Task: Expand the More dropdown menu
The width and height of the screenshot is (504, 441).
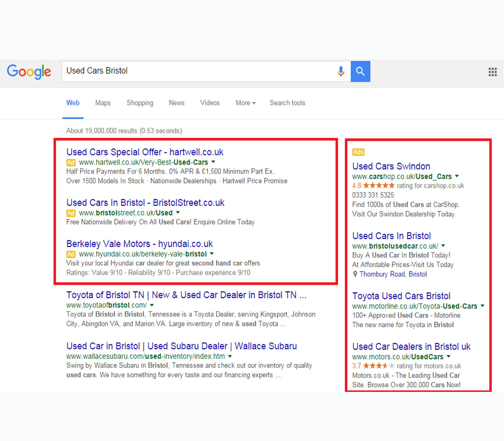Action: tap(246, 103)
